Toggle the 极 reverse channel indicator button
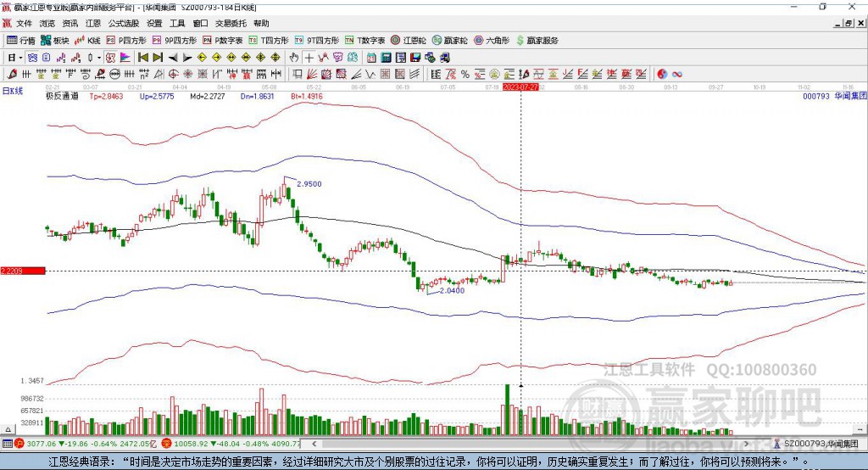This screenshot has height=470, width=868. click(111, 58)
